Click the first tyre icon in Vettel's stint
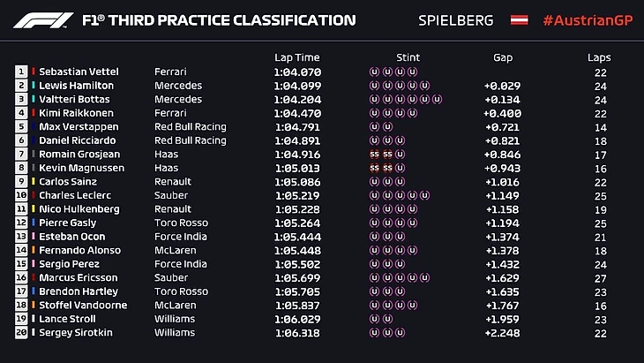Screen dimensions: 644x363 click(x=374, y=71)
